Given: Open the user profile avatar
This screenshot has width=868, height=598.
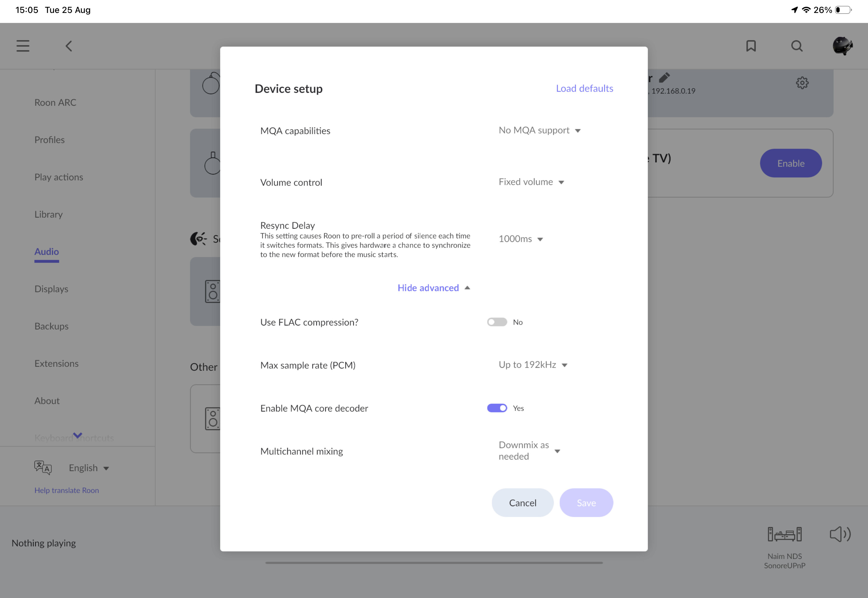Looking at the screenshot, I should coord(842,46).
